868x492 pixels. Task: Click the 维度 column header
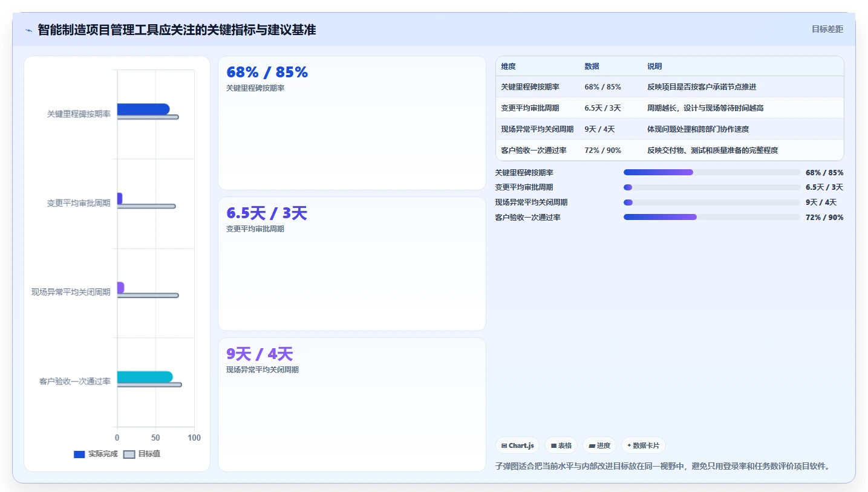tap(509, 66)
